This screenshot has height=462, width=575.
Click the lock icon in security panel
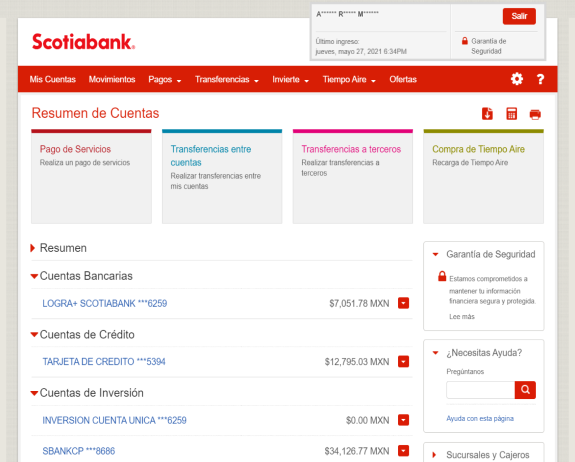(x=442, y=276)
